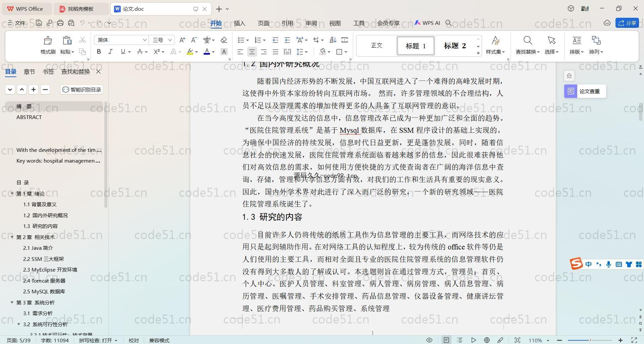Toggle align left

[240, 52]
